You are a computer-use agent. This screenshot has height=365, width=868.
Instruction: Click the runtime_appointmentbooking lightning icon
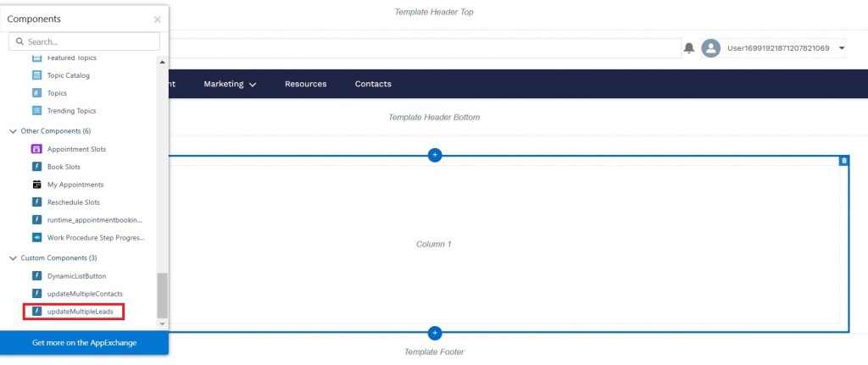coord(37,219)
